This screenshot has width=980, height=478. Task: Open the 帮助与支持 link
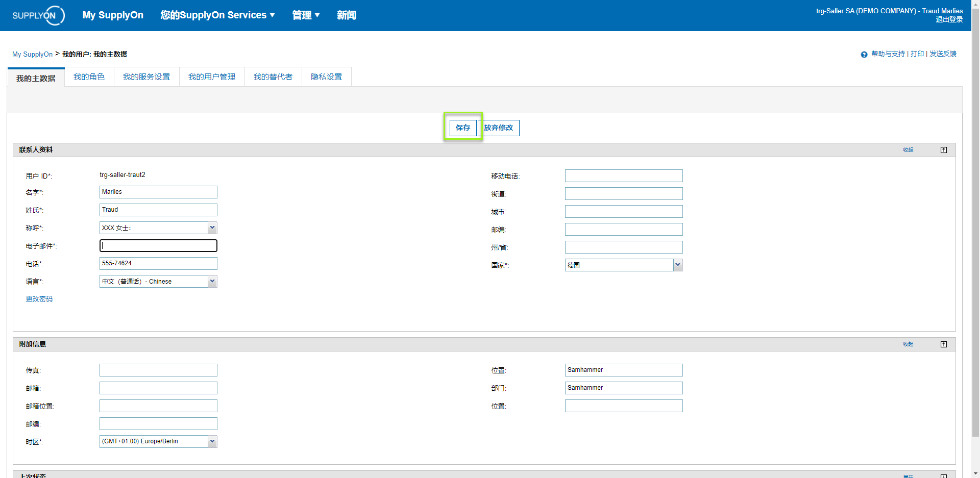pos(888,54)
